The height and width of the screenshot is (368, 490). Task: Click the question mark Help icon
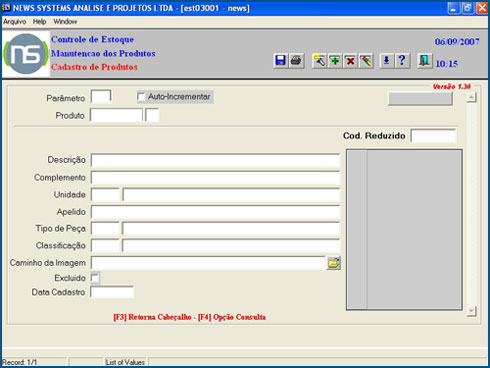tap(402, 61)
